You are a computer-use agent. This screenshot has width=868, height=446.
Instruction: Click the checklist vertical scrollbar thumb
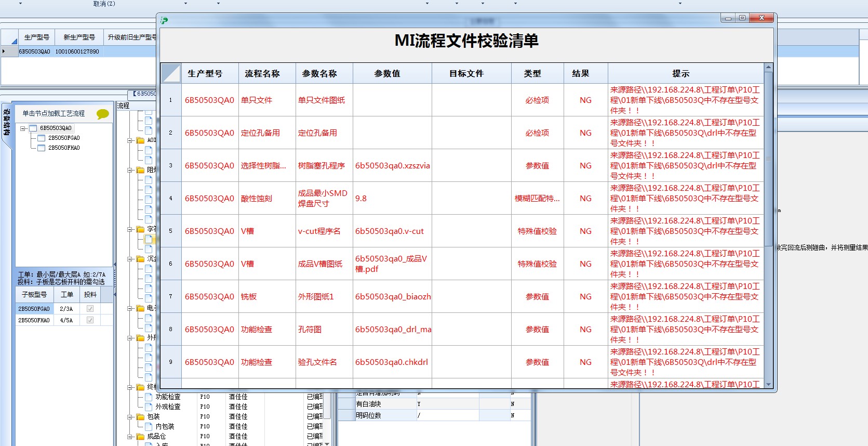(x=768, y=159)
